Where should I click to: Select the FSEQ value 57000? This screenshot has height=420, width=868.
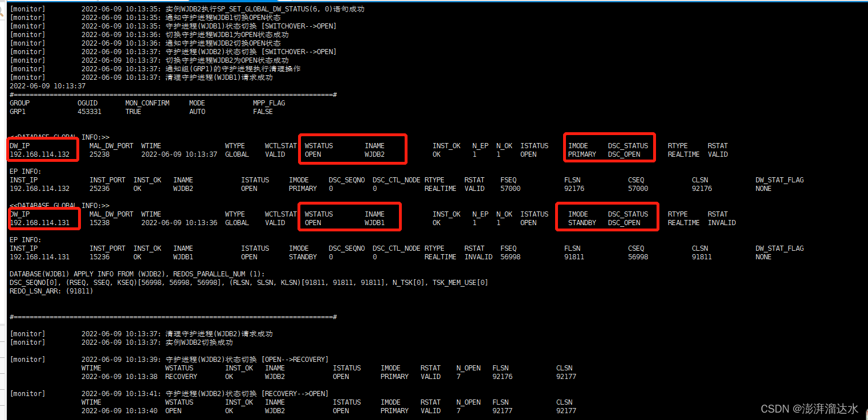[510, 189]
